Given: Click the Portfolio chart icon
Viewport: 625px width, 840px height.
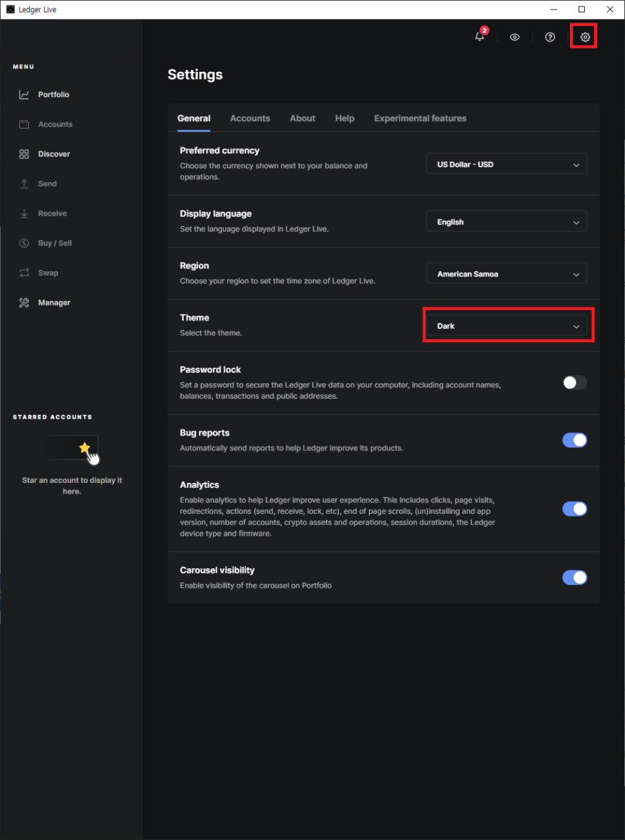Looking at the screenshot, I should point(24,94).
